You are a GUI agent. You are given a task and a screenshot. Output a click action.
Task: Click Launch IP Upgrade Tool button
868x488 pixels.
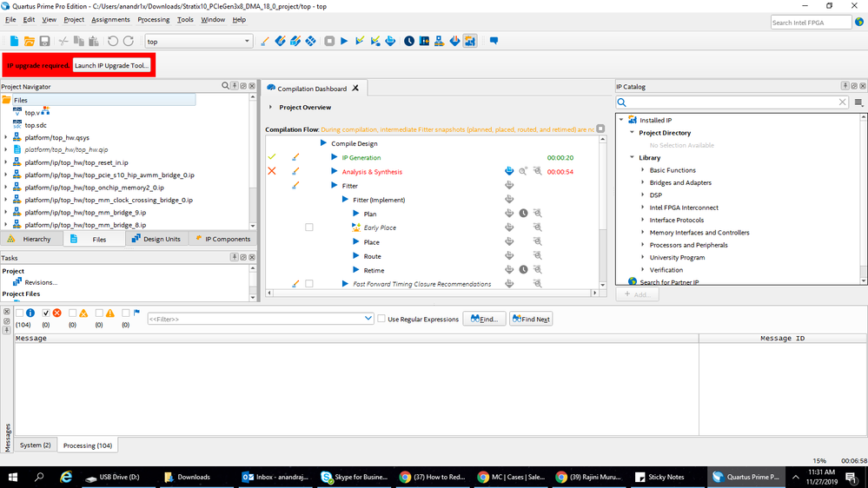tap(111, 65)
